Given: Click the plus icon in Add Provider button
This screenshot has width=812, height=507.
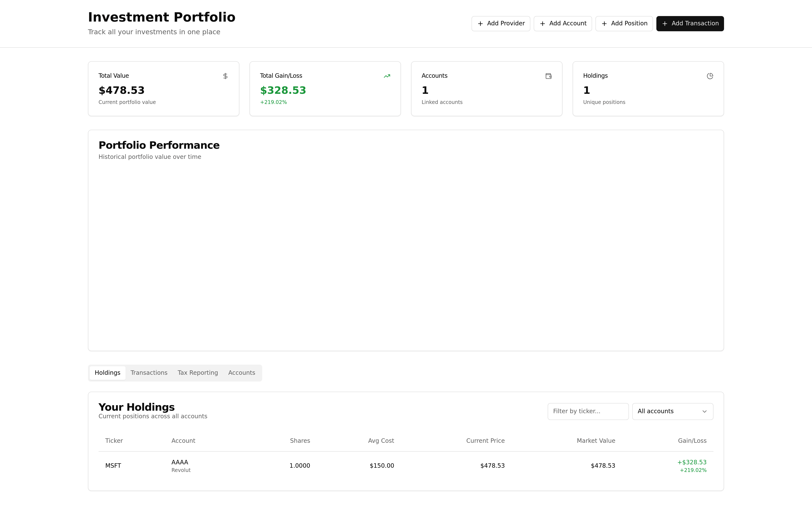Looking at the screenshot, I should click(x=480, y=23).
